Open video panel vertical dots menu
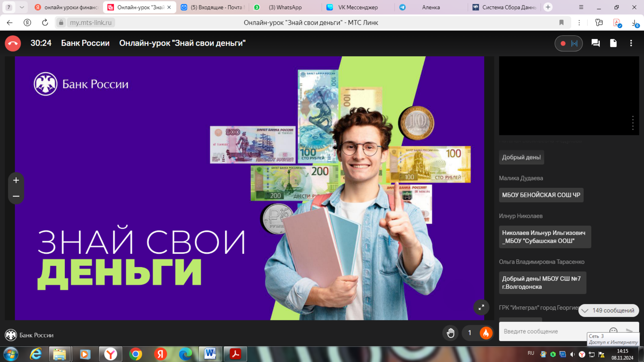The width and height of the screenshot is (644, 362). 632,123
